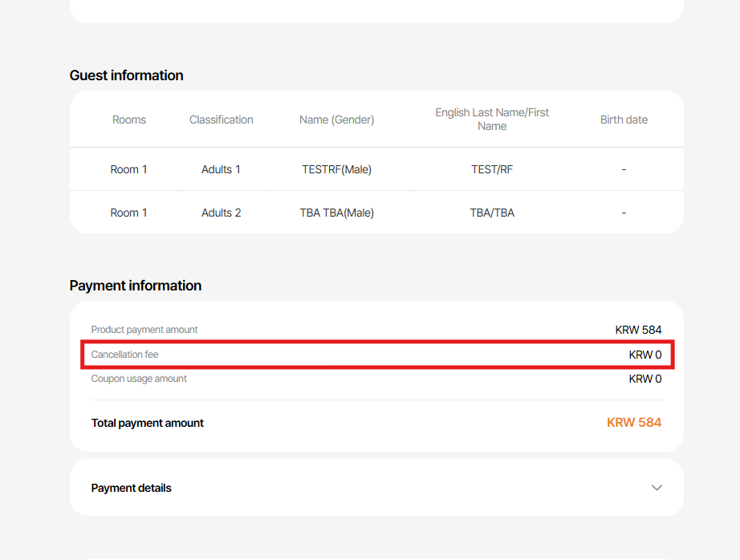
Task: Select the Name (Gender) column header
Action: coord(336,120)
